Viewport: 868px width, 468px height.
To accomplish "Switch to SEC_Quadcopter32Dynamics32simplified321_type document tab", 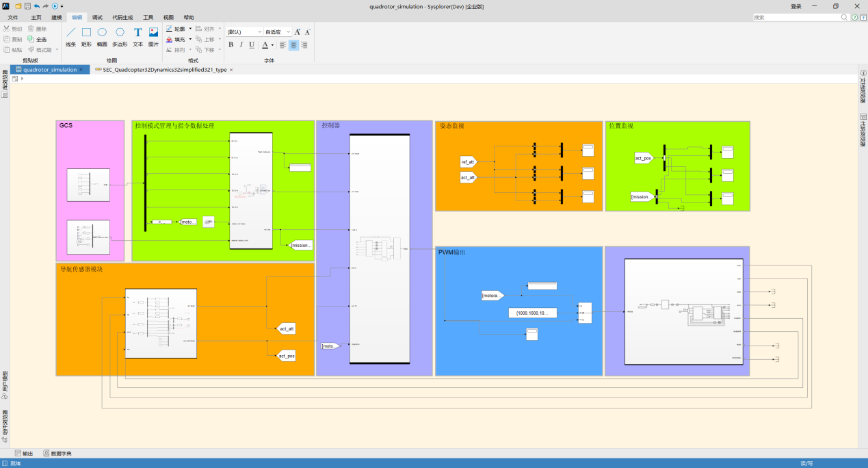I will [164, 70].
